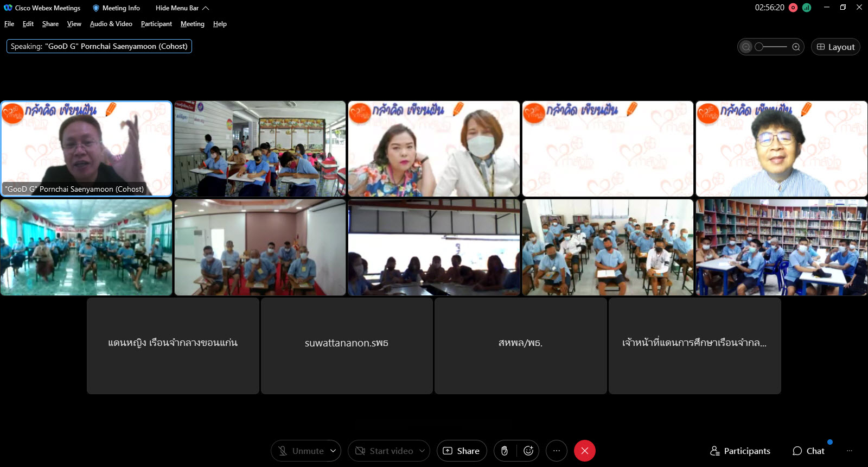
Task: Open the Layout options dropdown
Action: [835, 47]
